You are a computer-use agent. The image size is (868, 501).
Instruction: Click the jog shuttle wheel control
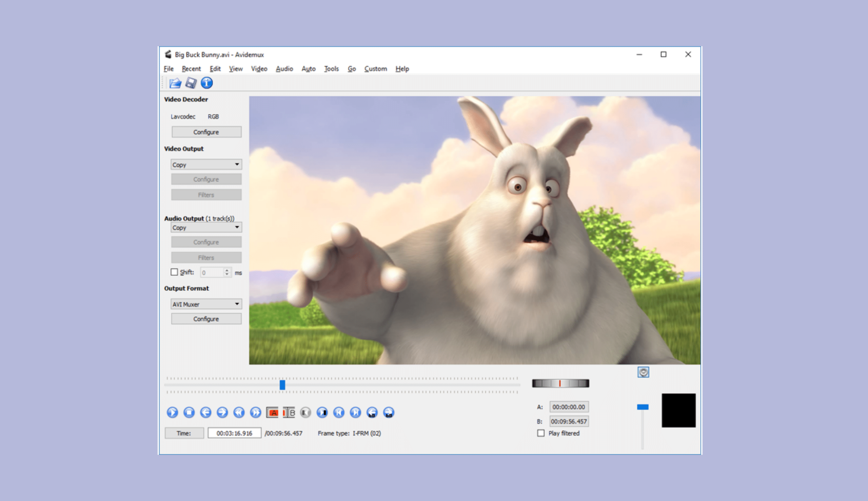pos(561,383)
